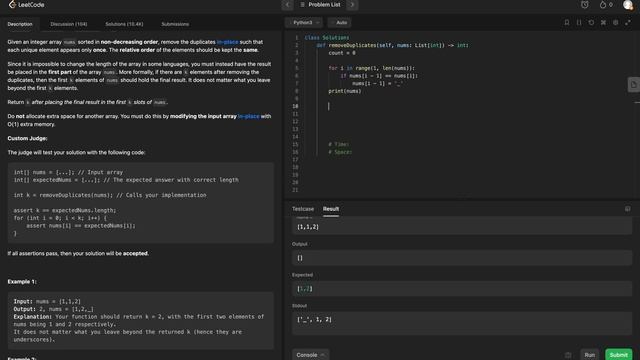Open the timer alarm clock icon
640x360 pixels.
[584, 5]
